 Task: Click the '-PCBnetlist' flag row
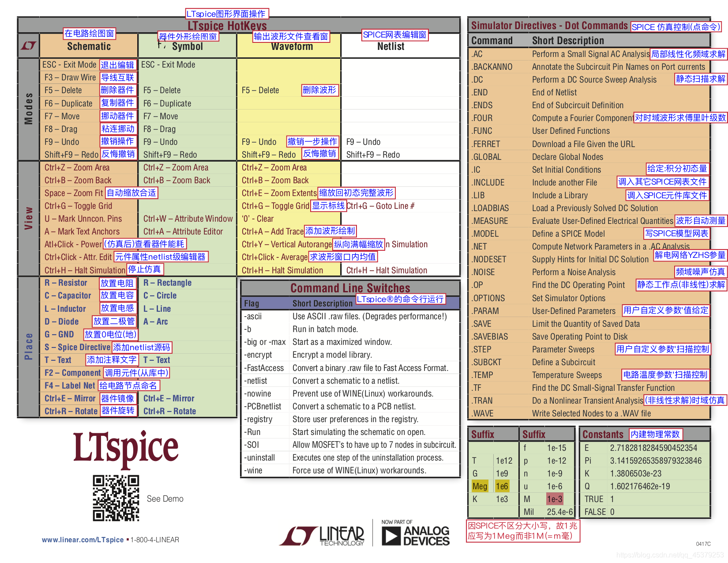pyautogui.click(x=350, y=406)
